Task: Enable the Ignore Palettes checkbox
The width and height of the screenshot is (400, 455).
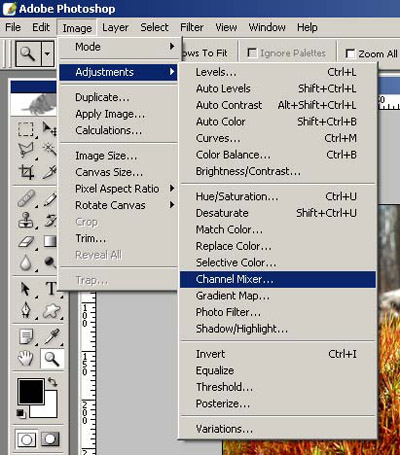Action: 252,53
